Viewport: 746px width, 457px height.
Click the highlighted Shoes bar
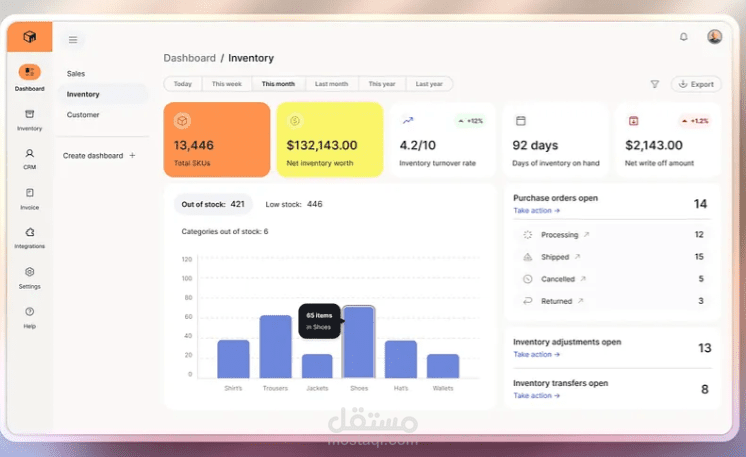pyautogui.click(x=359, y=342)
